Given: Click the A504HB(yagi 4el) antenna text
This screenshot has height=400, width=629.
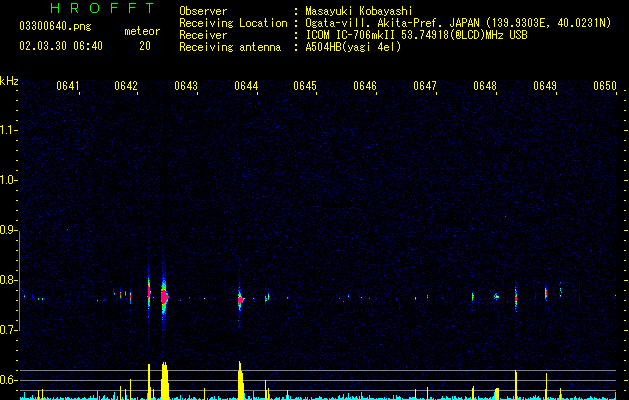Looking at the screenshot, I should [x=353, y=47].
